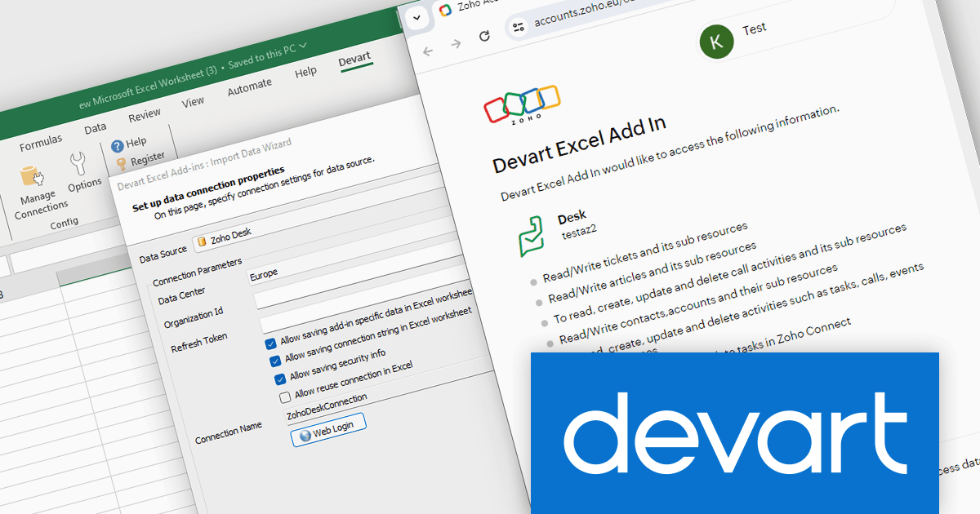
Task: Go back in the browser window
Action: [x=428, y=51]
